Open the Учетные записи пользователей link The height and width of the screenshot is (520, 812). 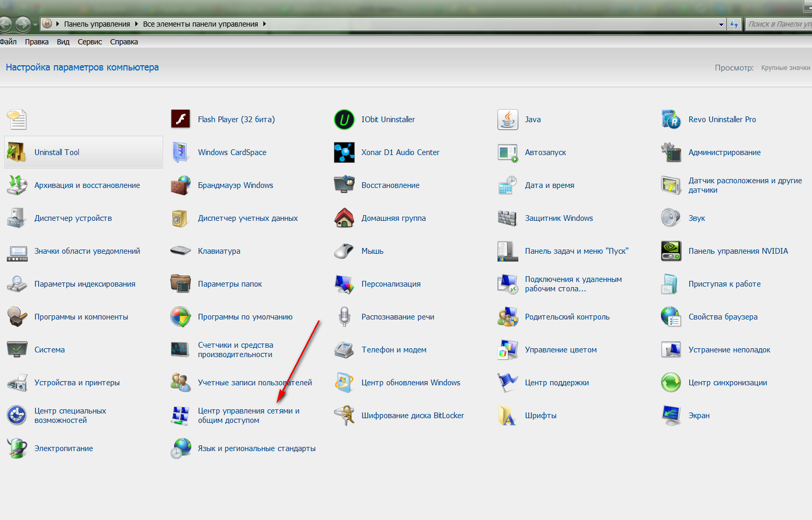tap(255, 383)
